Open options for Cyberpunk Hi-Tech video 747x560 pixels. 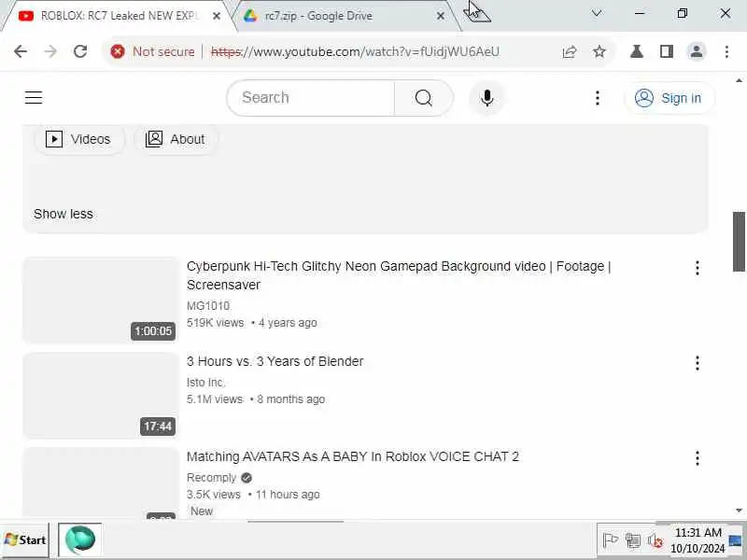697,268
